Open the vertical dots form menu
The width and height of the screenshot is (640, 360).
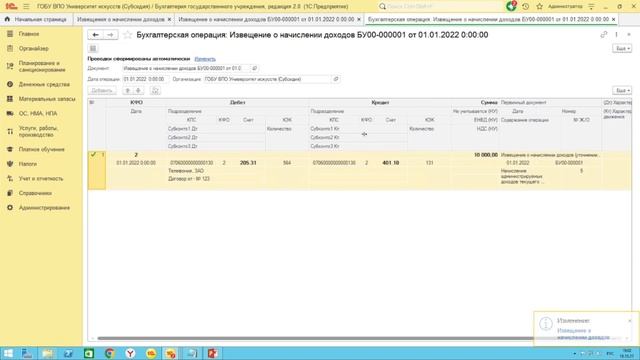[x=616, y=35]
